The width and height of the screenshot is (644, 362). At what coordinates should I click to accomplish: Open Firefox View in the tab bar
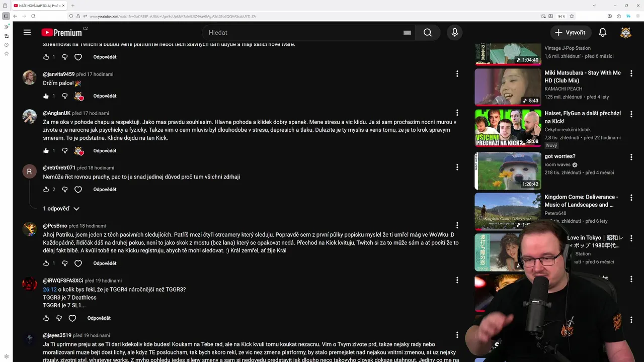point(6,6)
